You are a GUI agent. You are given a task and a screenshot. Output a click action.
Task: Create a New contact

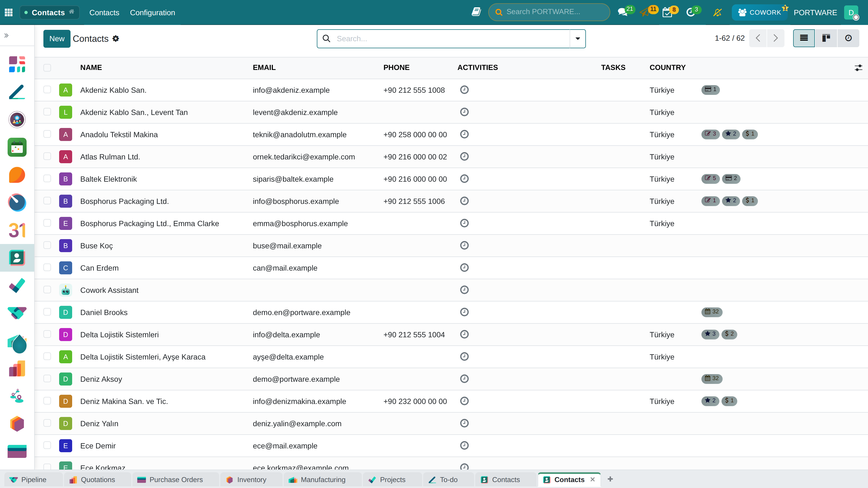(x=57, y=38)
